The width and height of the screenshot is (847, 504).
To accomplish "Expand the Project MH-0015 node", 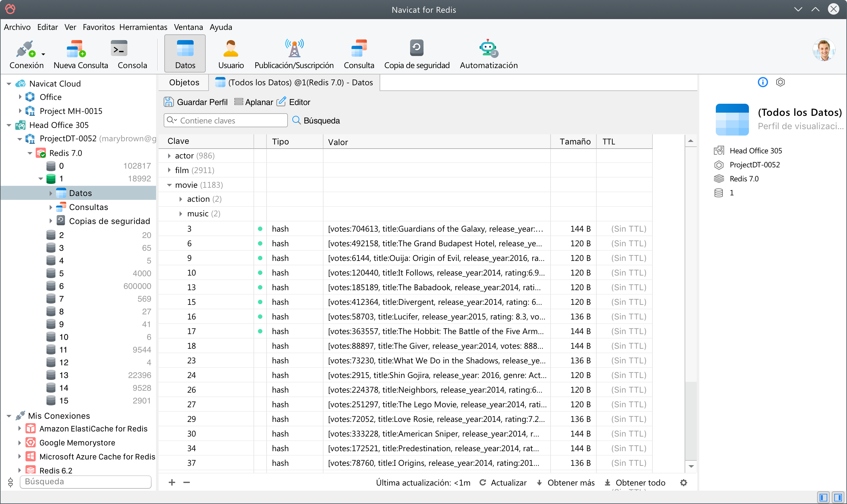I will point(20,111).
